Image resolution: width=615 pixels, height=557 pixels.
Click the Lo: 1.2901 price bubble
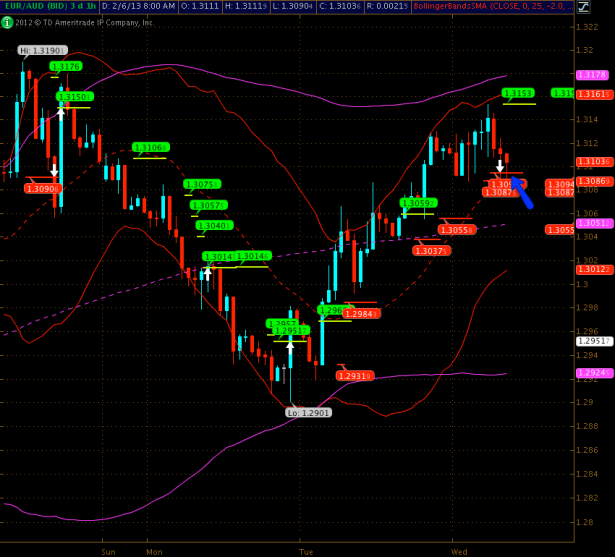(x=308, y=412)
